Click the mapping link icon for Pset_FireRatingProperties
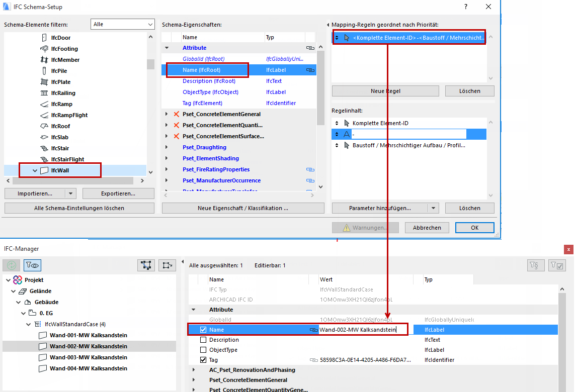575x392 pixels. 310,170
